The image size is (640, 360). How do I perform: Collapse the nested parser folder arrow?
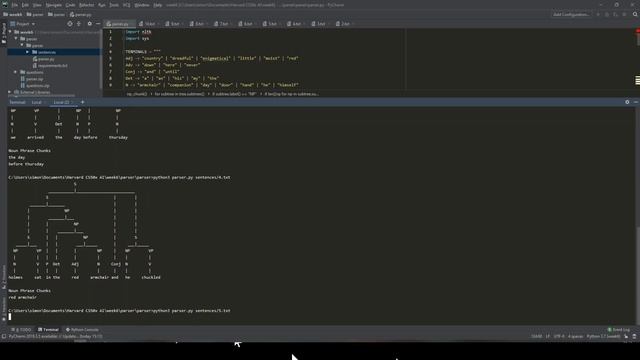click(22, 45)
